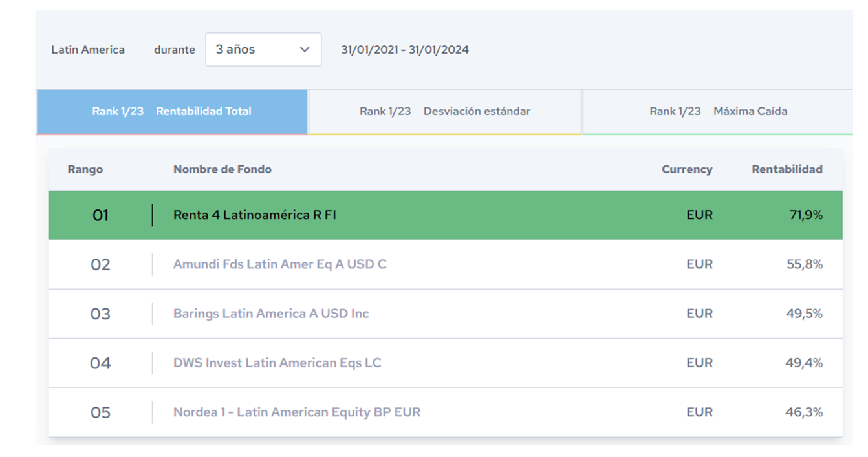Open the 3 años period dropdown
The image size is (868, 457).
click(263, 50)
